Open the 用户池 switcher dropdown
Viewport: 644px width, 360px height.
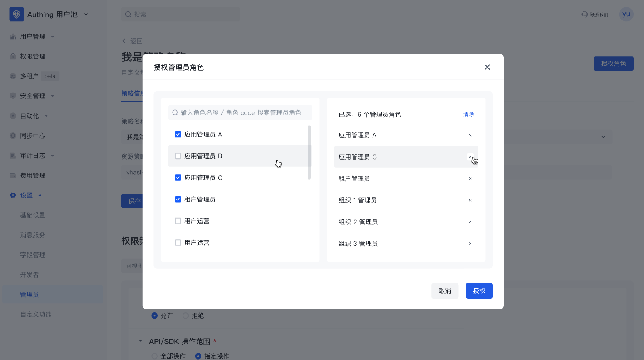click(85, 14)
